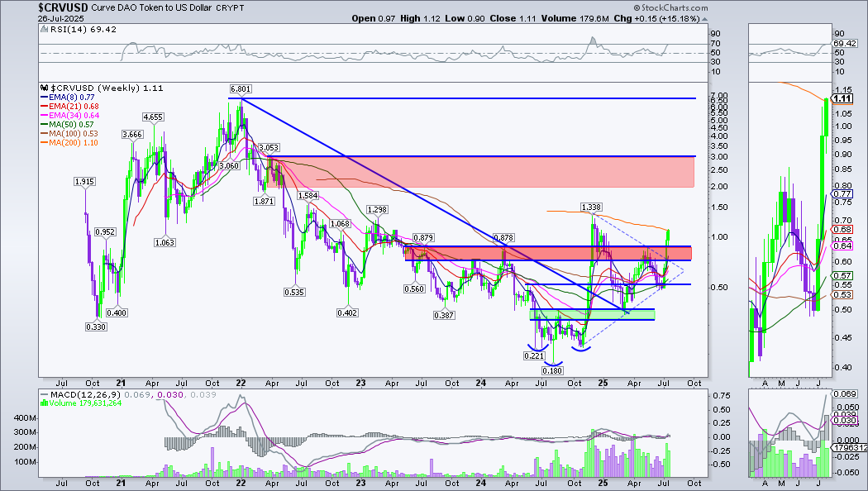
Task: Click the green up-arrow beside the Chg value
Action: [704, 19]
